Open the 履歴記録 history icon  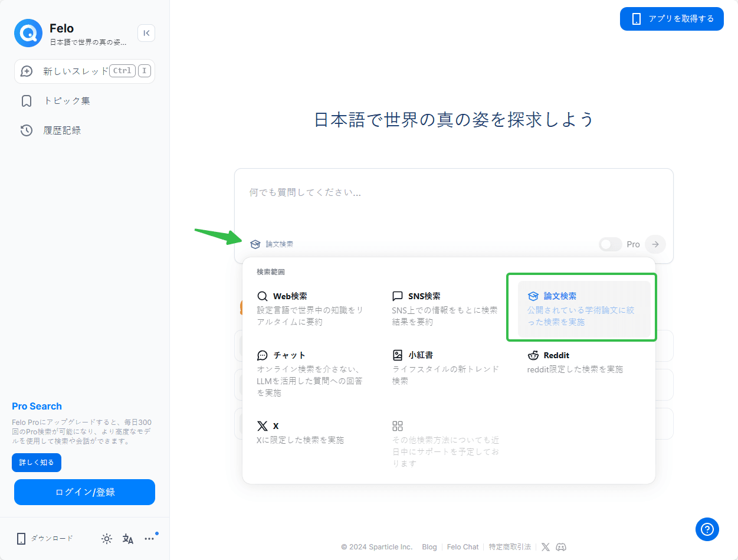click(27, 130)
